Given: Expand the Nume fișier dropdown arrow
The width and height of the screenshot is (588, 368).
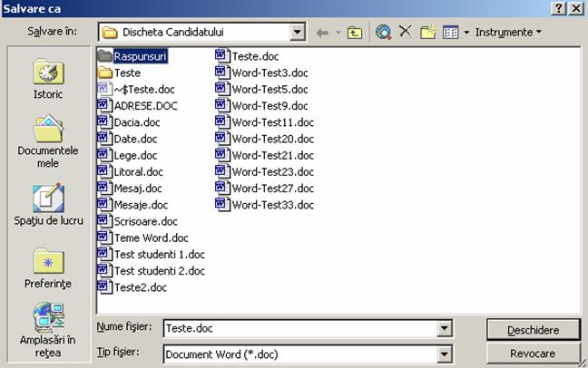Looking at the screenshot, I should (x=444, y=328).
